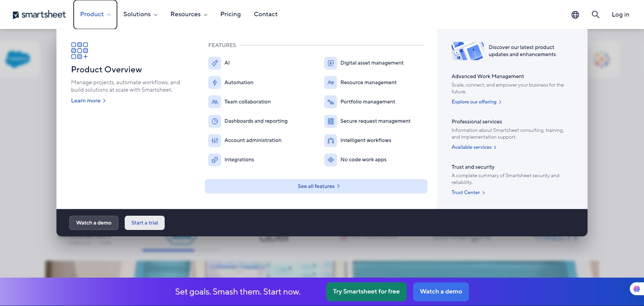Screen dimensions: 644x306
Task: Click the Account administration sliders icon
Action: (x=215, y=140)
